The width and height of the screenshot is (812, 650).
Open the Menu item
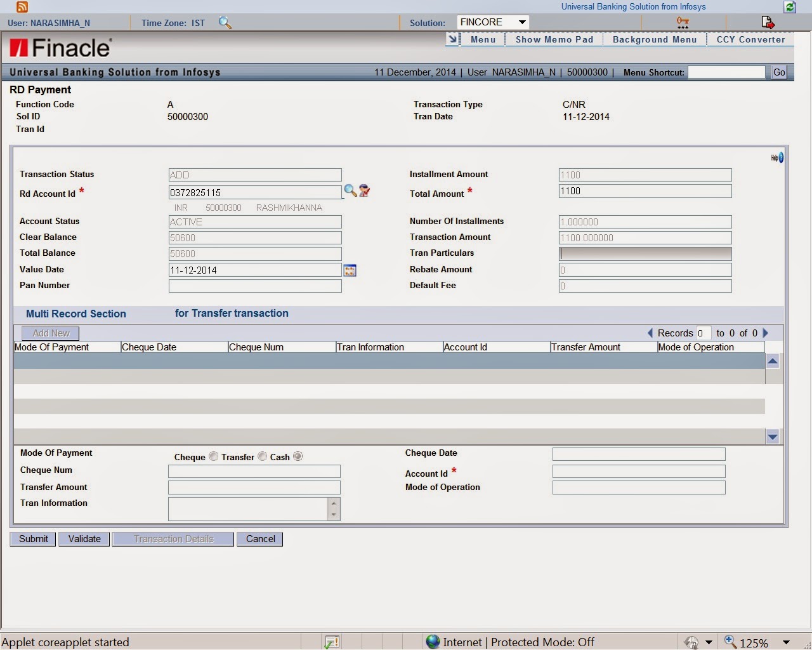click(483, 39)
